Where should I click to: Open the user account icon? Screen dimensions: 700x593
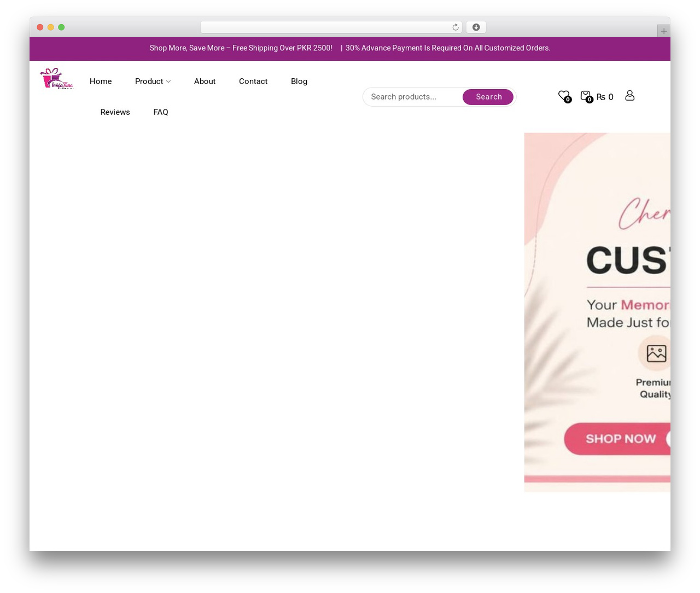pos(629,96)
